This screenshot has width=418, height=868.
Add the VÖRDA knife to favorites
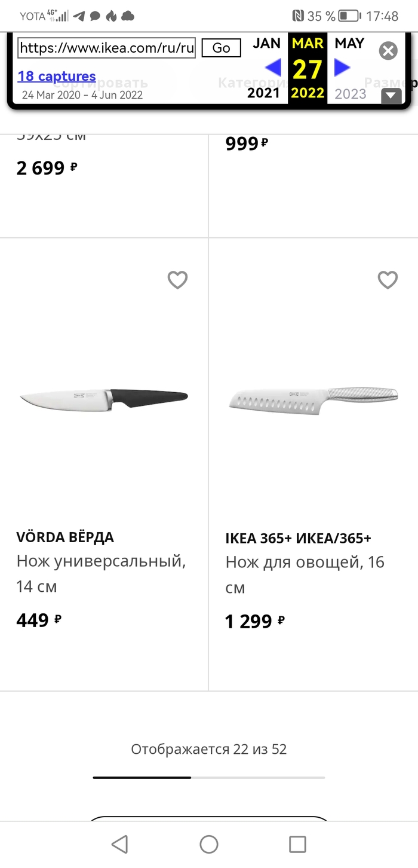tap(177, 280)
